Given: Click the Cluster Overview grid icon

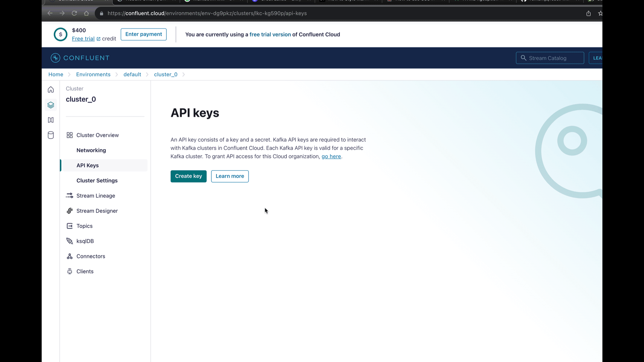Looking at the screenshot, I should pos(69,135).
